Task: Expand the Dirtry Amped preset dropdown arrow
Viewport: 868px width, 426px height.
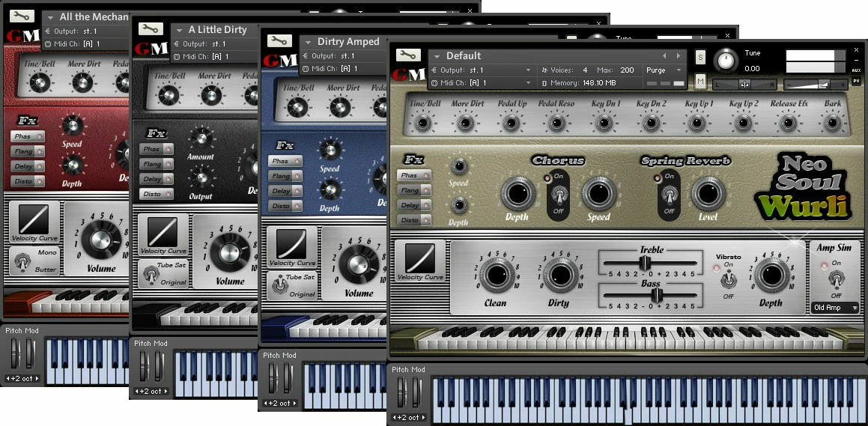Action: [x=308, y=42]
